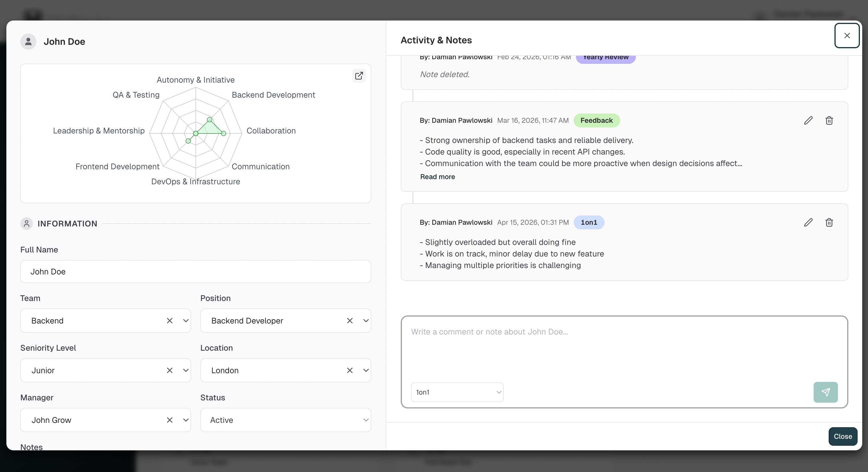This screenshot has width=868, height=472.
Task: Click the Collaboration data point on radar chart
Action: pyautogui.click(x=224, y=133)
